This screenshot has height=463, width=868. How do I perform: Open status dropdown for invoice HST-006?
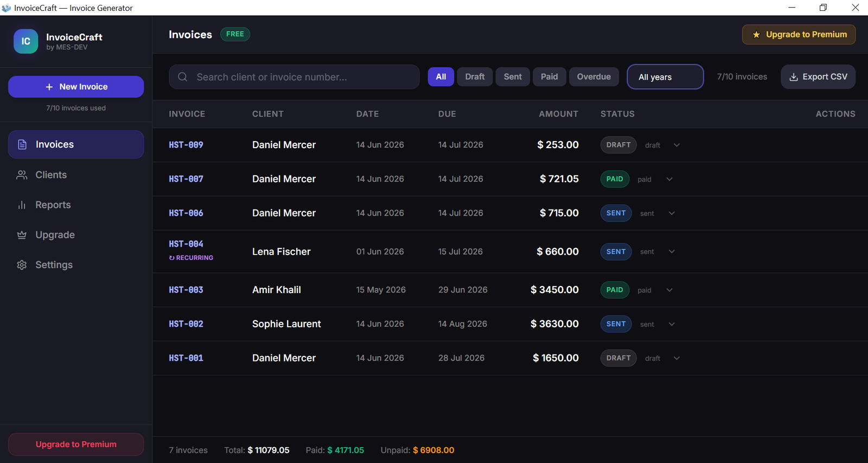pyautogui.click(x=658, y=213)
